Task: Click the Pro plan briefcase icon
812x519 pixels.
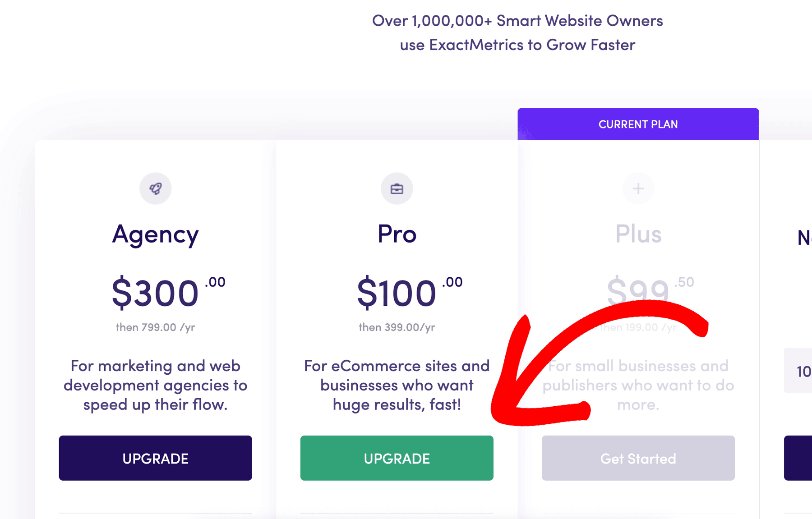Action: coord(397,188)
